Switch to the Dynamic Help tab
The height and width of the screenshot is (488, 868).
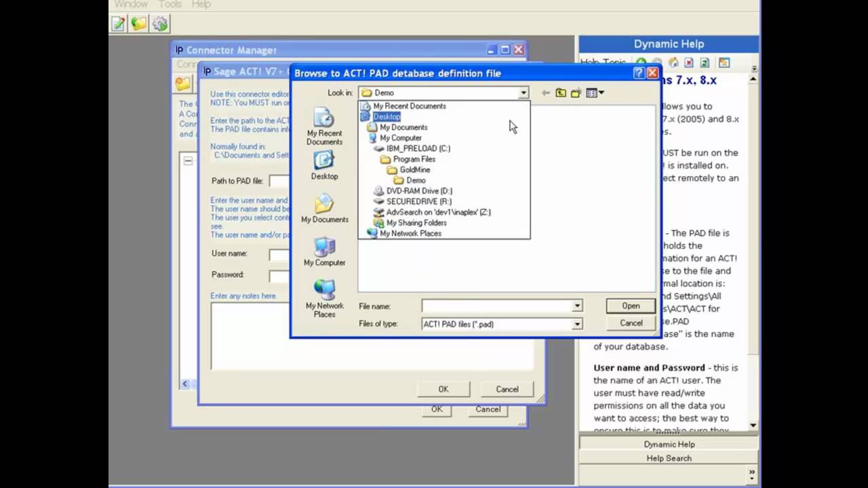point(669,444)
